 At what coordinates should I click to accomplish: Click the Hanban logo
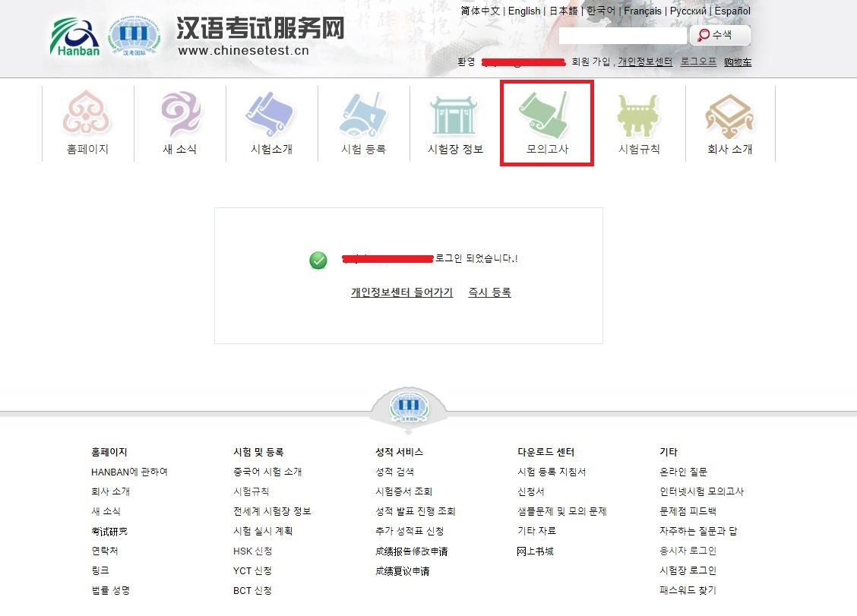pos(74,36)
